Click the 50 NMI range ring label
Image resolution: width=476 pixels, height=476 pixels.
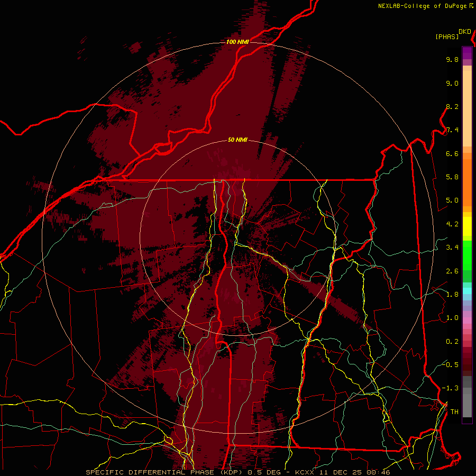coord(237,140)
